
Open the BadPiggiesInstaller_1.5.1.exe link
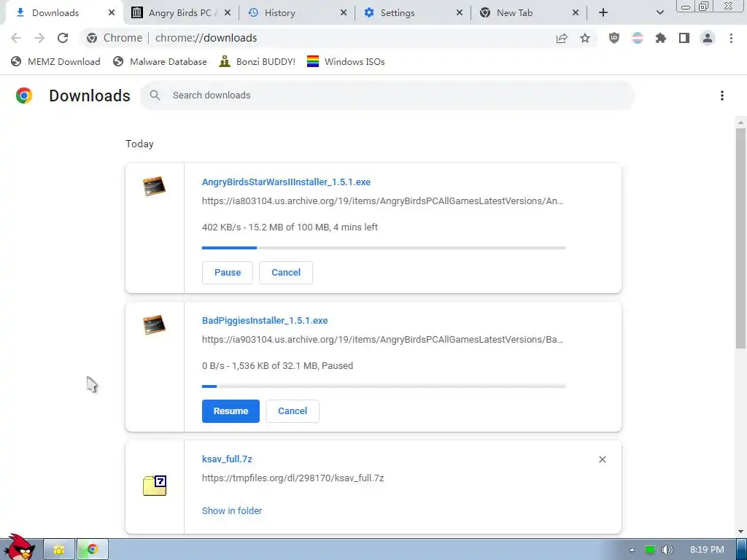(265, 321)
